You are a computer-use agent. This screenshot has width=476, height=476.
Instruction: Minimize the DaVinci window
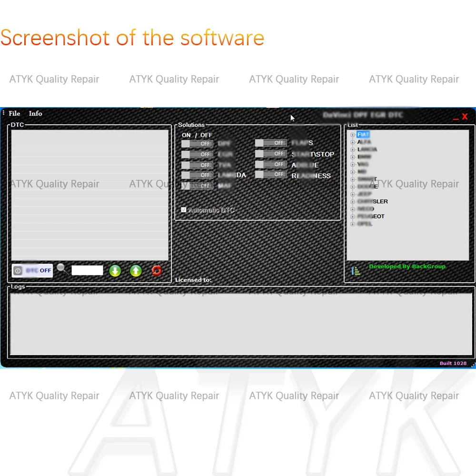coord(456,119)
